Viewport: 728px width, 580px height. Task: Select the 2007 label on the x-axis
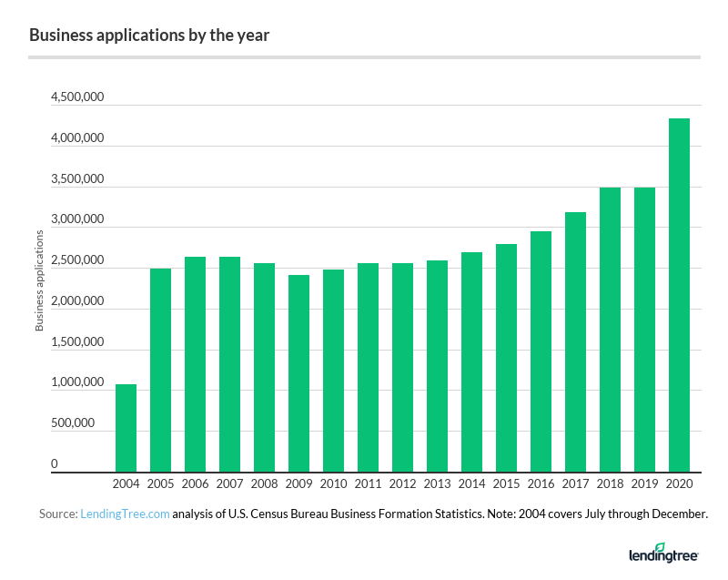[x=229, y=483]
